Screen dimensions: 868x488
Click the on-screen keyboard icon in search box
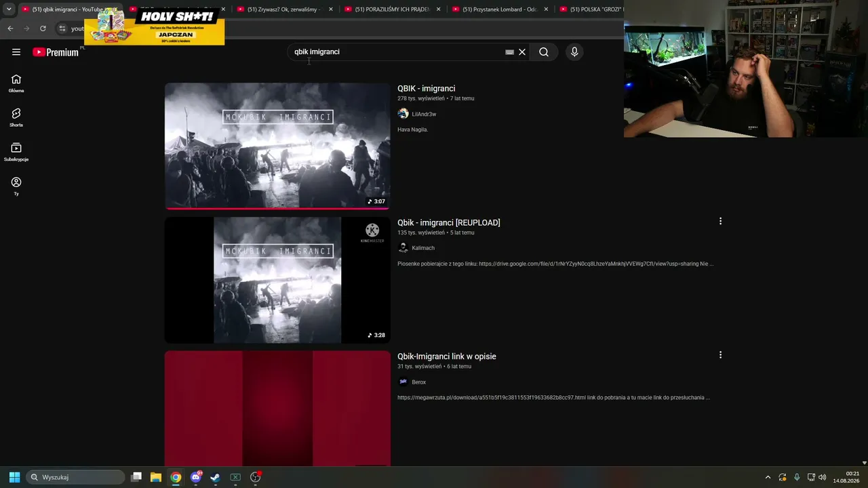click(x=510, y=52)
